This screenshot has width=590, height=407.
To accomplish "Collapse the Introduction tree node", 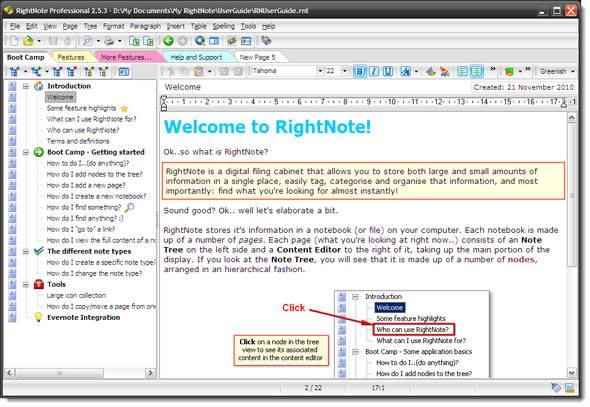I will 26,86.
